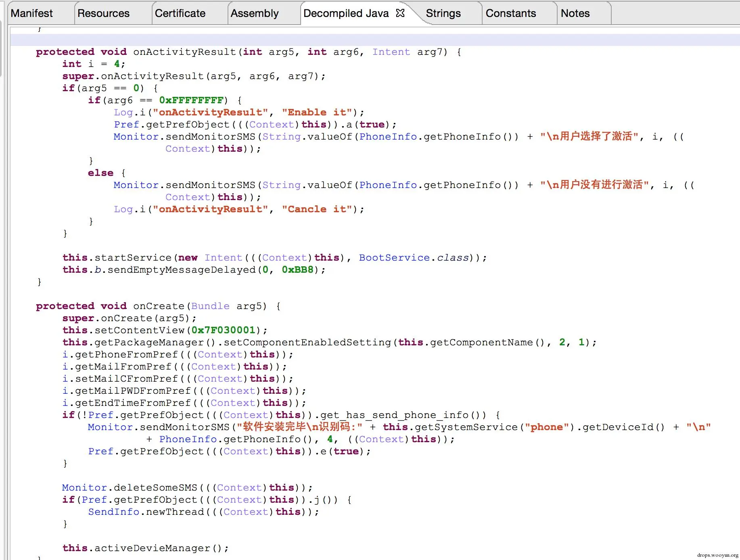Screen dimensions: 740x560
Task: Switch to the Assembly tab
Action: pyautogui.click(x=255, y=13)
